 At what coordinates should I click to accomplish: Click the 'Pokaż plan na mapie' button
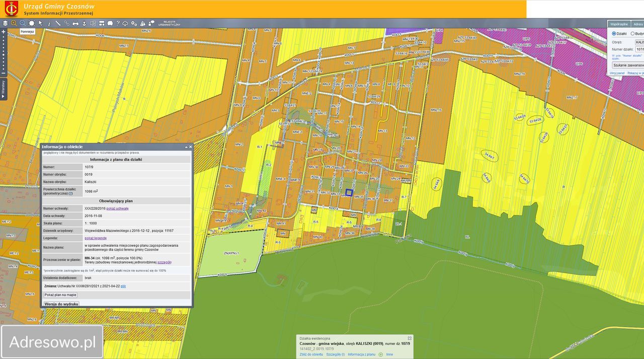pos(60,295)
